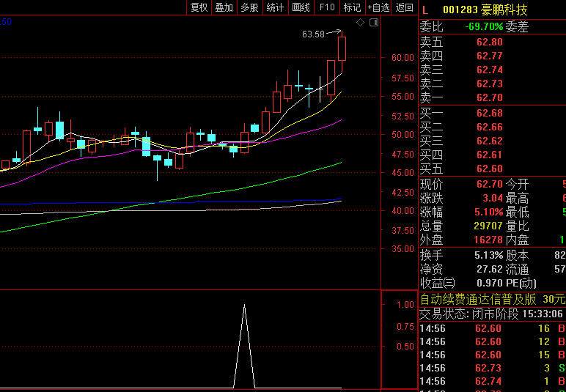Image resolution: width=566 pixels, height=392 pixels.
Task: Click the 今开 label
Action: pos(518,185)
